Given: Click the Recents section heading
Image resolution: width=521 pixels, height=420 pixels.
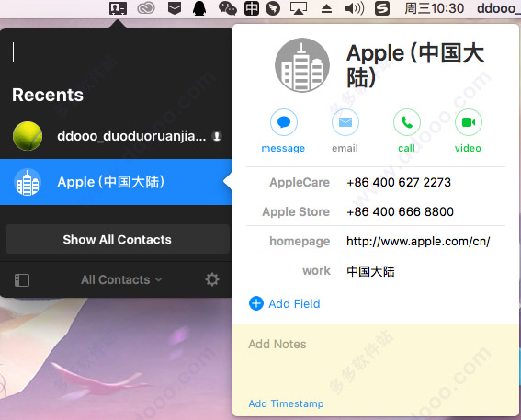Looking at the screenshot, I should click(48, 95).
